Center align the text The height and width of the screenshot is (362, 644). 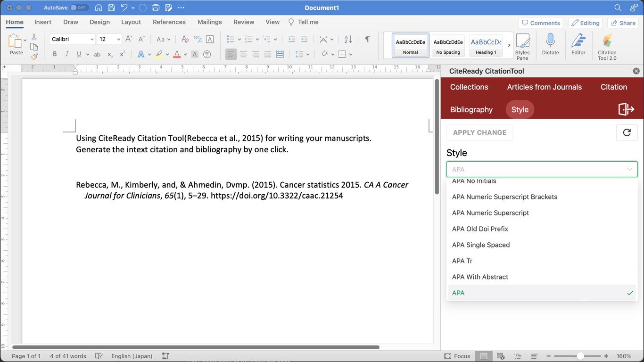243,54
